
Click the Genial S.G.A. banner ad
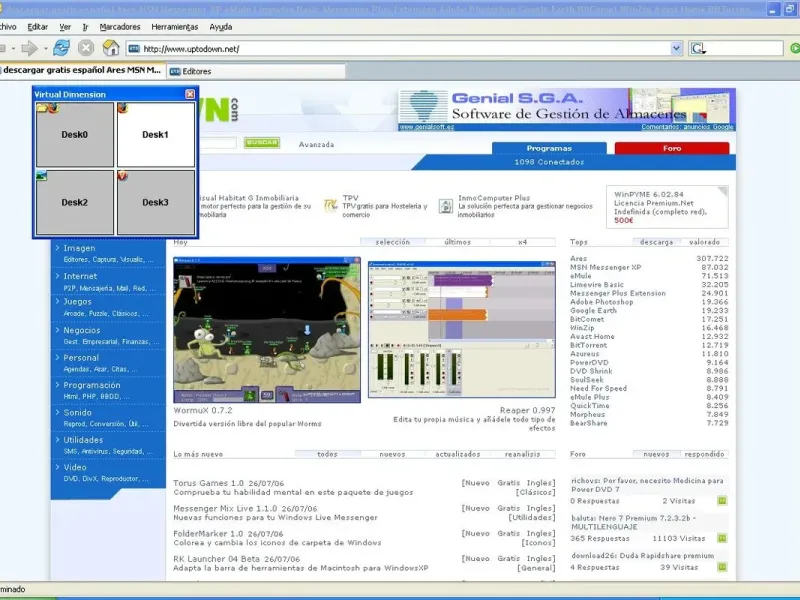point(567,110)
